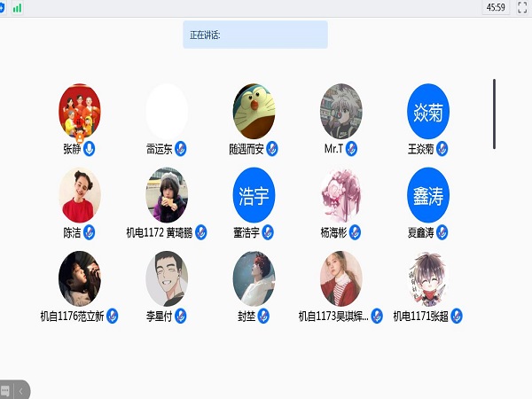Toggle mute for 机电1172 黄琦鹏
Viewport: 532px width, 399px height.
click(201, 232)
